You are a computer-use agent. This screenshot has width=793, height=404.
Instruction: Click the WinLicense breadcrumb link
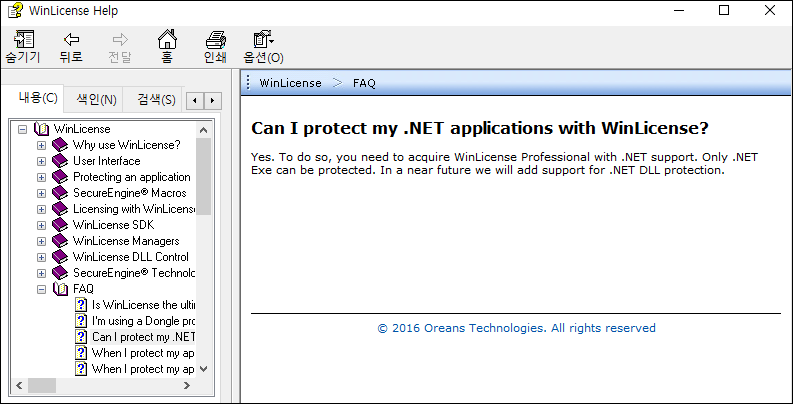290,83
